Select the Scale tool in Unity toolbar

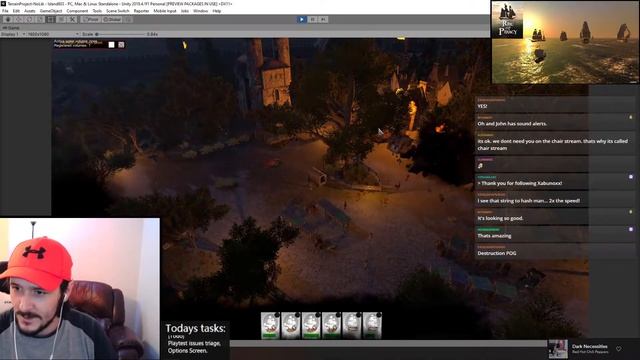[x=40, y=19]
